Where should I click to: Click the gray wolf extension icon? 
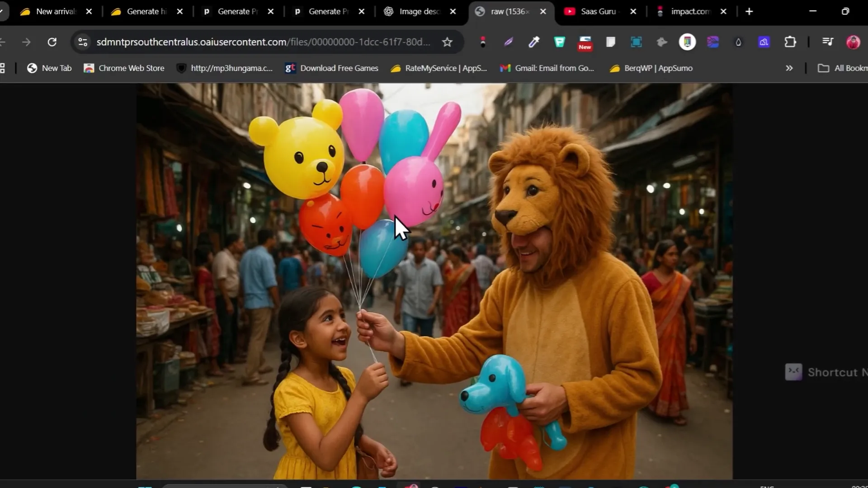(662, 42)
